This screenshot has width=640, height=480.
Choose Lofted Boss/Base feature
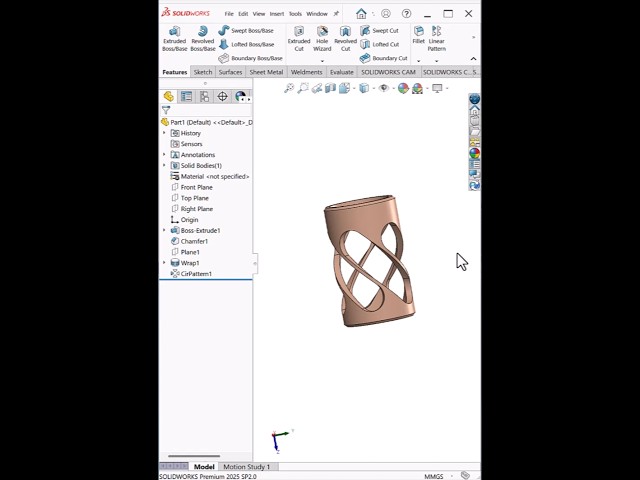click(x=247, y=44)
